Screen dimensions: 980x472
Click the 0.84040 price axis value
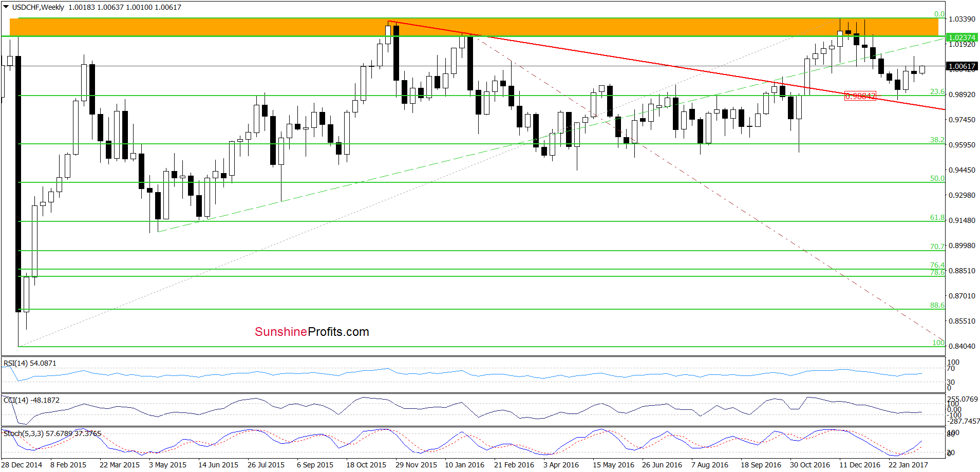[x=962, y=346]
